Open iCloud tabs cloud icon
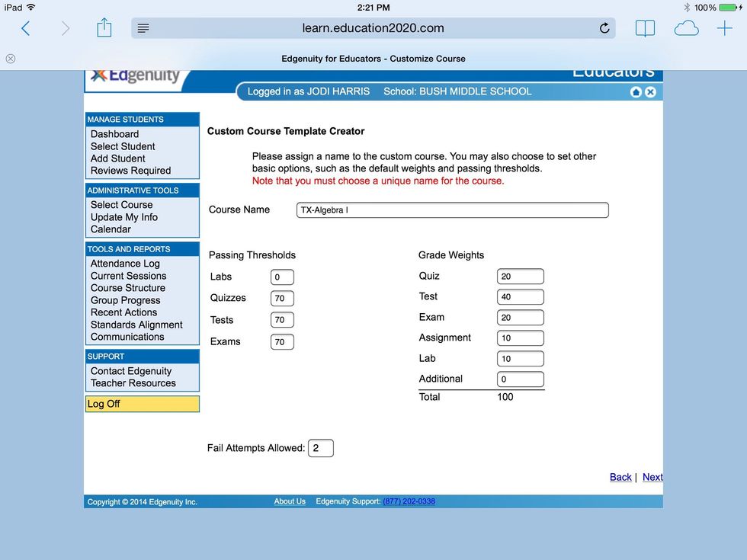The image size is (747, 560). click(x=686, y=29)
